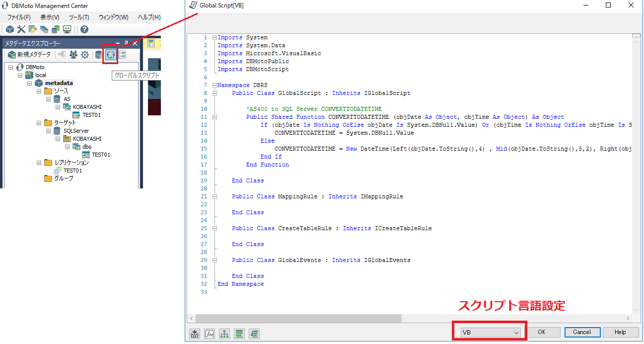Viewport: 644px width, 344px height.
Task: Select TEST01 table under dbo
Action: 101,155
